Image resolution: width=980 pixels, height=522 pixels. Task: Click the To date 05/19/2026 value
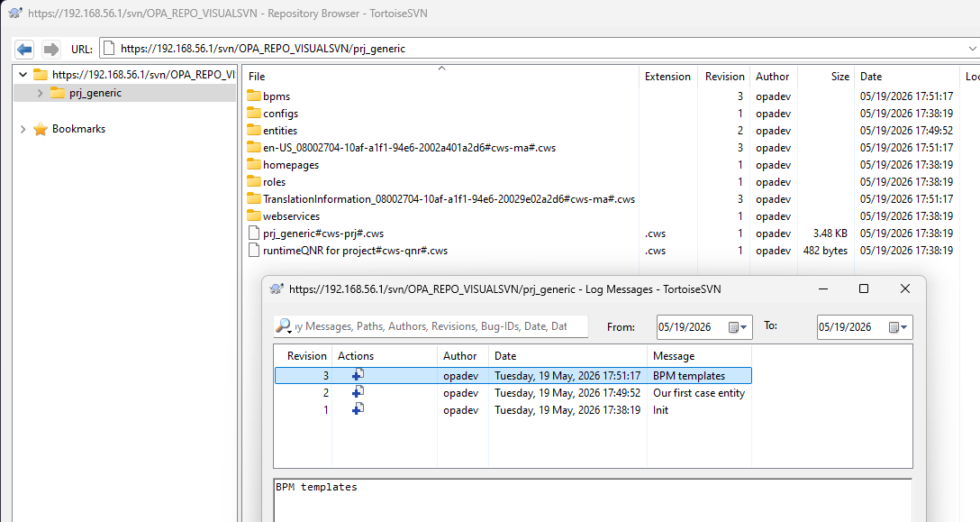pyautogui.click(x=844, y=326)
